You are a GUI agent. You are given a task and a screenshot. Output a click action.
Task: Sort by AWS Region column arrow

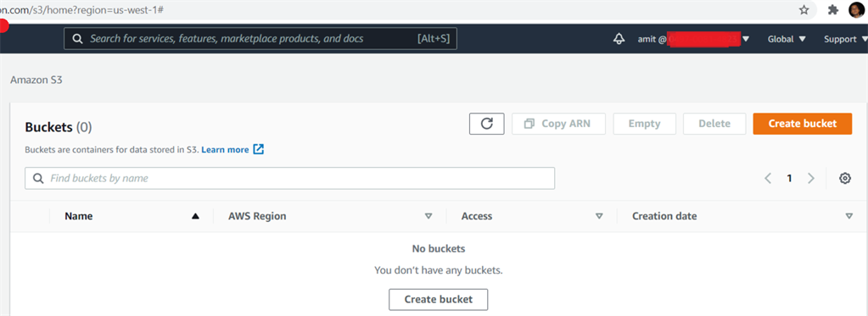(x=428, y=216)
